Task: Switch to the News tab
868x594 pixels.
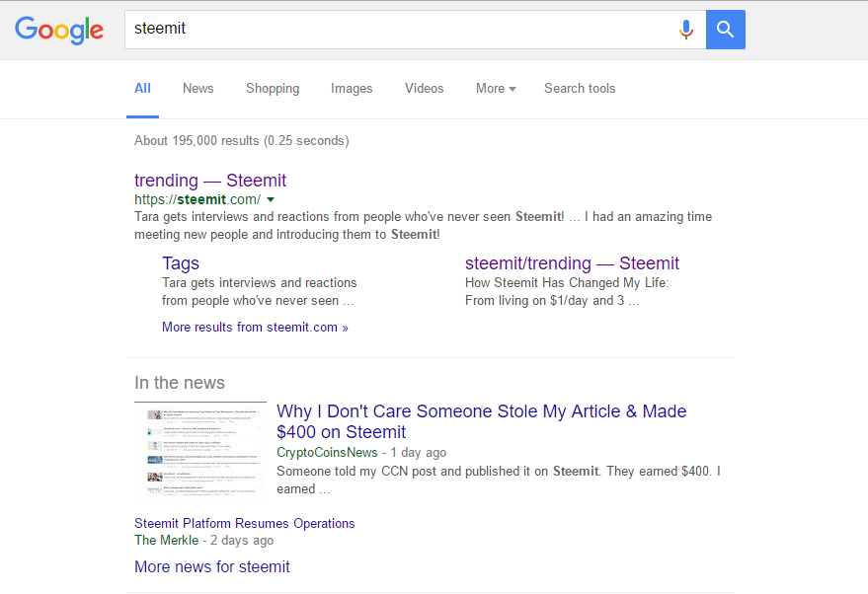Action: (198, 89)
